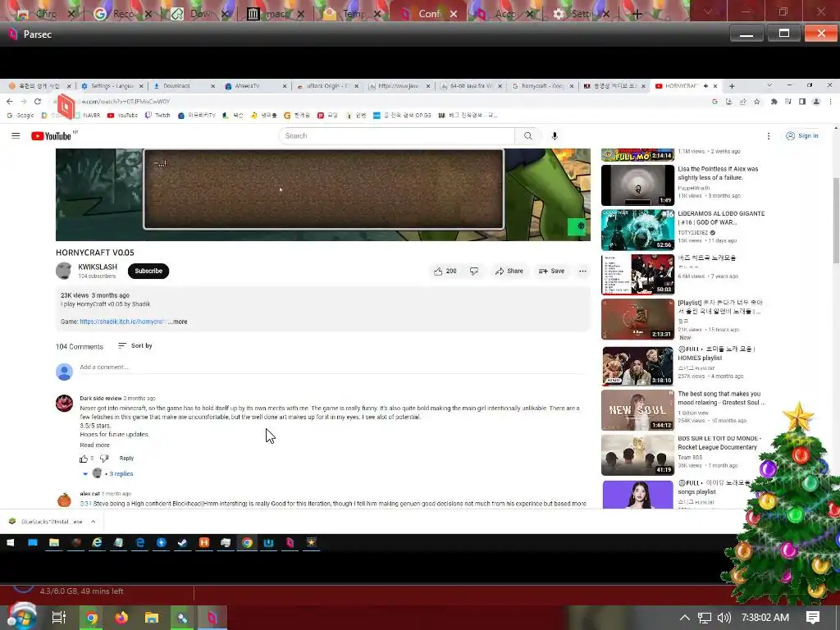
Task: Add a new tab in inner Chrome
Action: (x=732, y=85)
